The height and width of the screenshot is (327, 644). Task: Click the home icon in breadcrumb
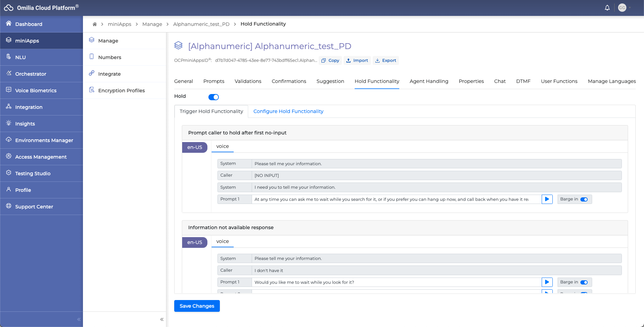(94, 24)
